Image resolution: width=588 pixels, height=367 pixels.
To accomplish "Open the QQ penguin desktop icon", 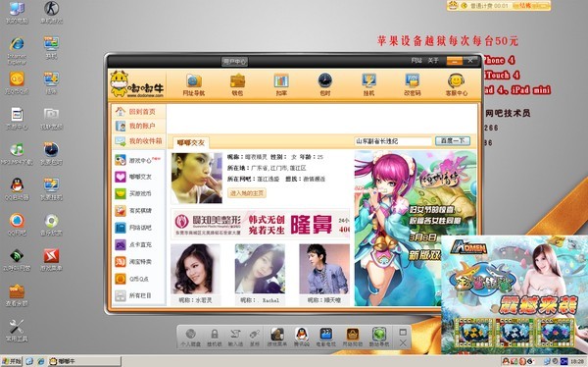I will (x=17, y=189).
